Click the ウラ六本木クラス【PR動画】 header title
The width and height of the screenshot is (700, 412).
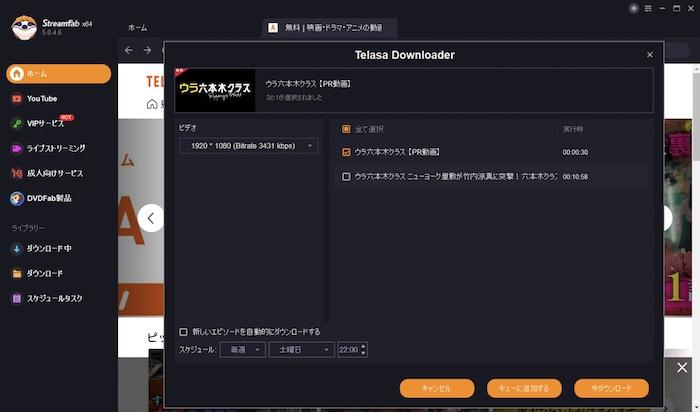[x=308, y=83]
